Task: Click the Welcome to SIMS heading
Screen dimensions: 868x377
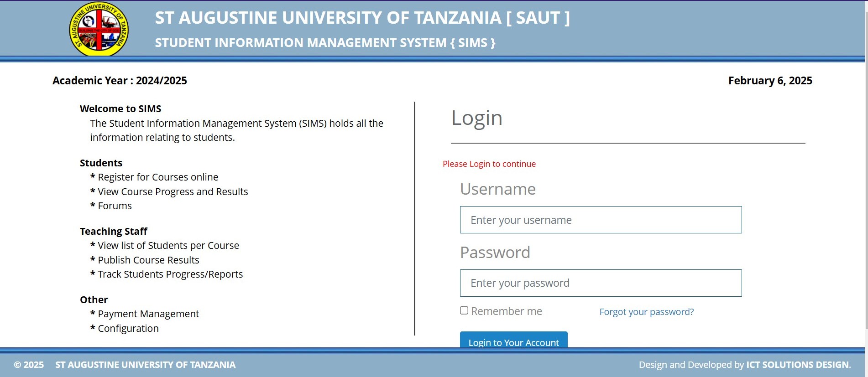Action: 120,108
